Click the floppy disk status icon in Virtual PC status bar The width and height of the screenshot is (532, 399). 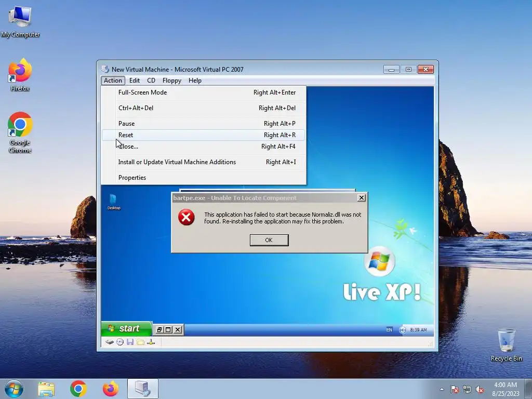pos(130,342)
